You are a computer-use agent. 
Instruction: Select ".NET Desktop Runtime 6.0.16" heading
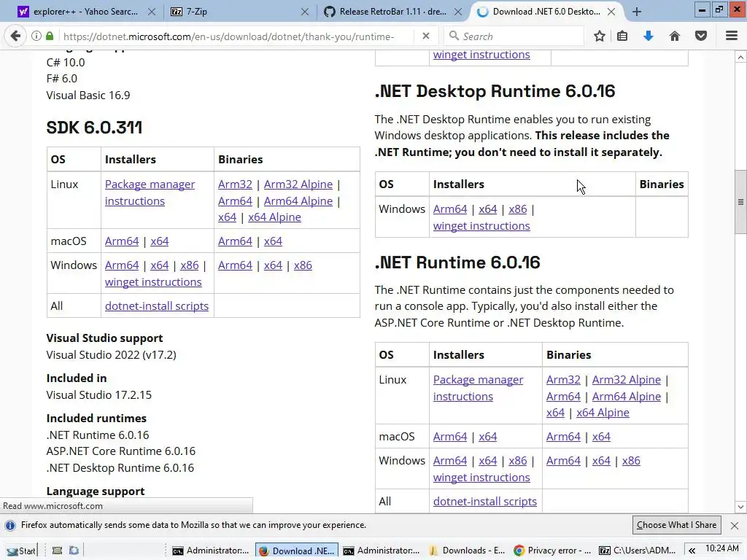[x=495, y=91]
